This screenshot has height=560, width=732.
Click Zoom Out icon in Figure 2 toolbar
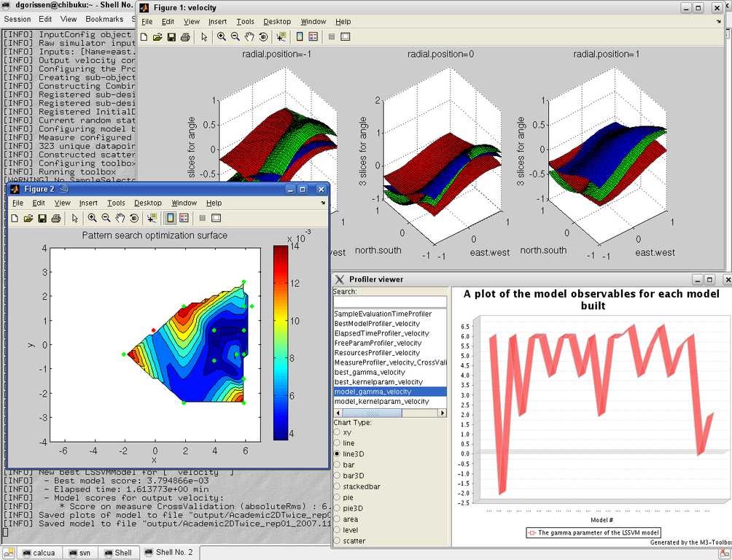point(106,218)
